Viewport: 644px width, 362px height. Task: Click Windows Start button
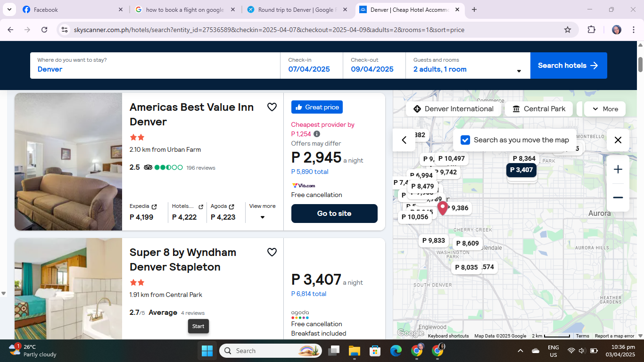point(207,351)
